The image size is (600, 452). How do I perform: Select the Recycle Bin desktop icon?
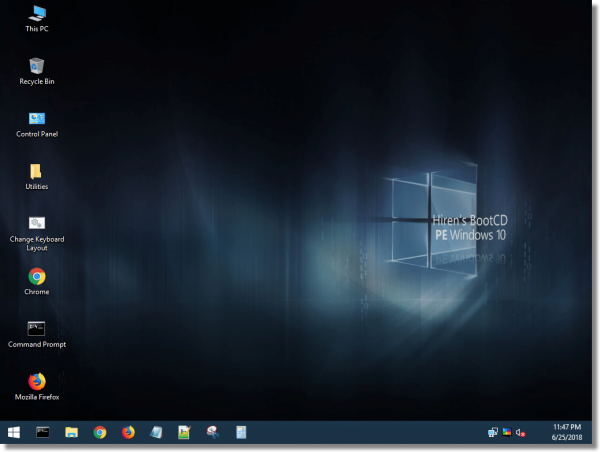click(x=37, y=71)
